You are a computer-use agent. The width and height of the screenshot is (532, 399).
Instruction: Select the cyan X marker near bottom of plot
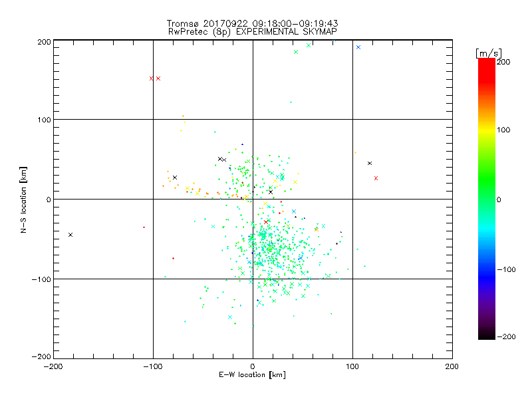point(230,317)
